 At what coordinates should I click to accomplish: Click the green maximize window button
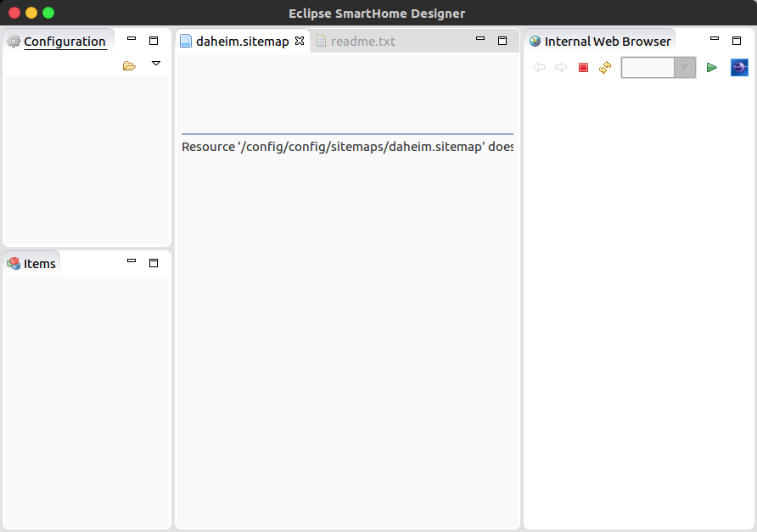pyautogui.click(x=48, y=13)
